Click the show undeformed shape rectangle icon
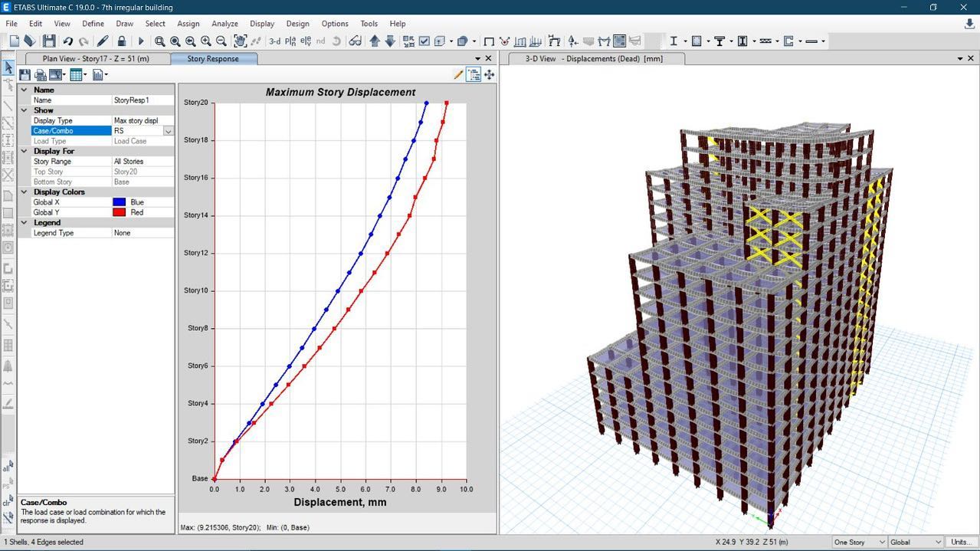 tap(488, 41)
